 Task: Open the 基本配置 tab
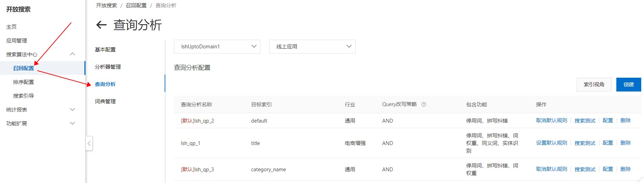pyautogui.click(x=105, y=49)
